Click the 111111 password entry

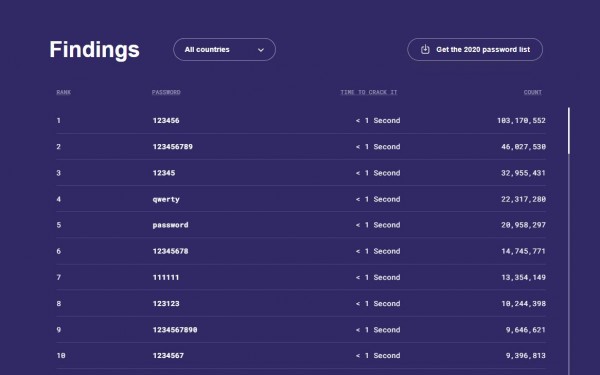[166, 277]
